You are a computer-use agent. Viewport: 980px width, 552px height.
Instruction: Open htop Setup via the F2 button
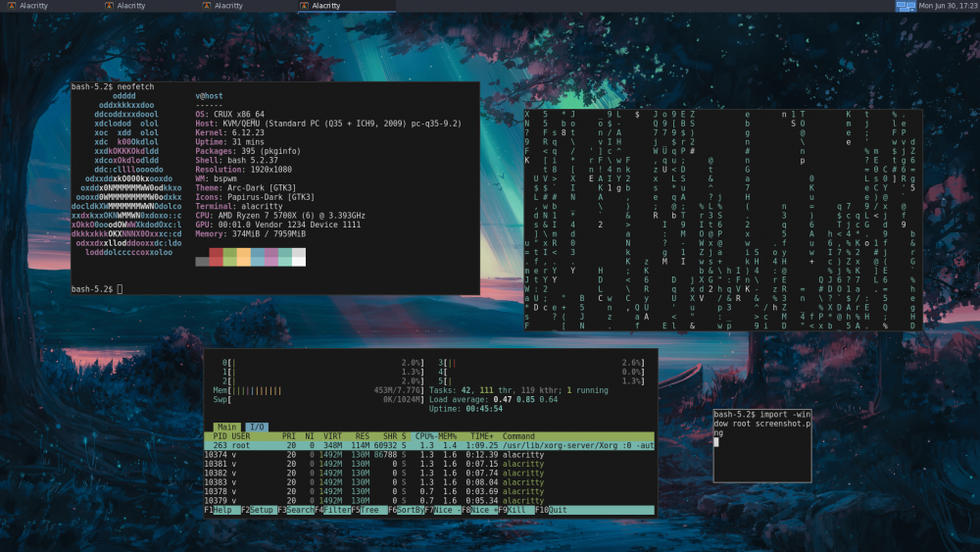[x=259, y=510]
